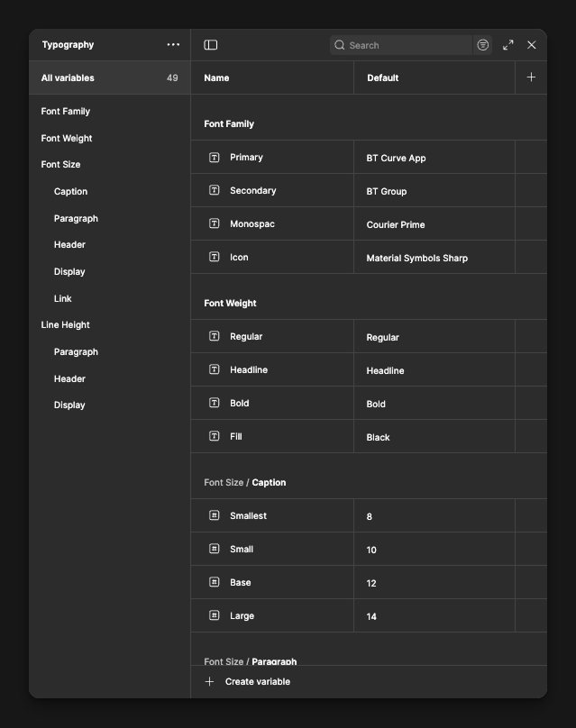Click the number type icon for Smallest
The image size is (576, 728).
click(215, 516)
